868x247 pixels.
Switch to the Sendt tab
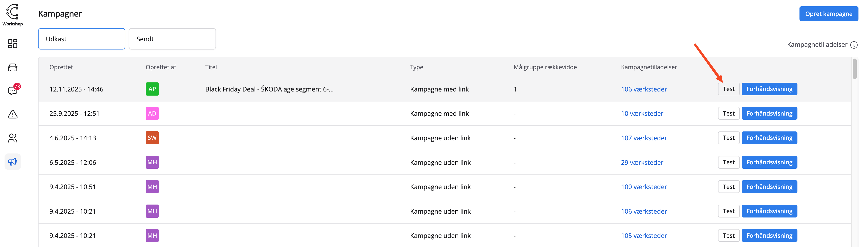172,39
